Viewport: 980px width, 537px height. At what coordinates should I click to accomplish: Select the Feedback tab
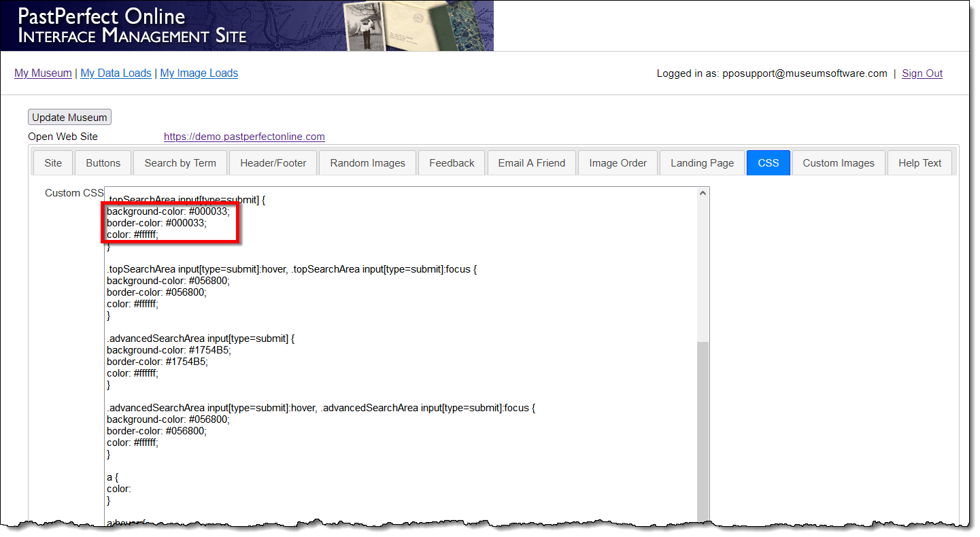click(x=452, y=163)
